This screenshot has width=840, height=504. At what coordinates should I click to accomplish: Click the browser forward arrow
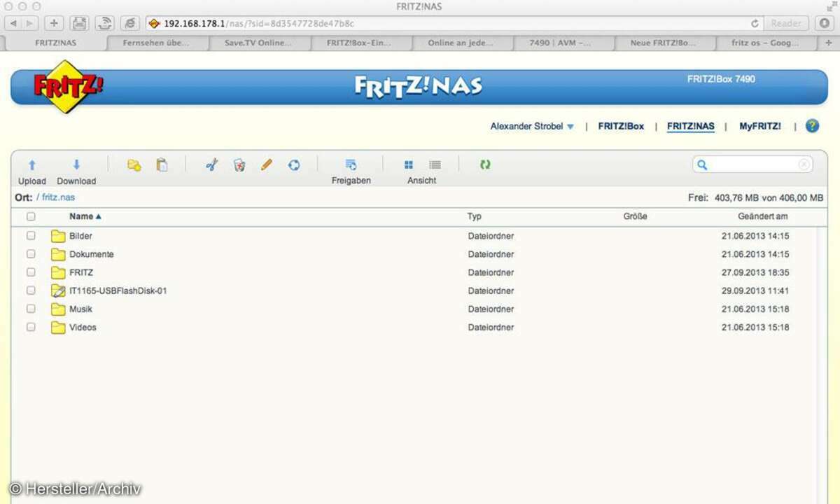pyautogui.click(x=30, y=23)
